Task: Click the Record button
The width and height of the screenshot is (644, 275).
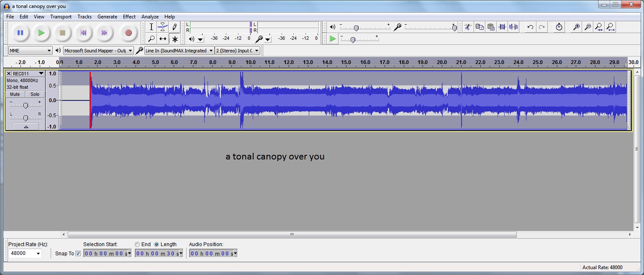Action: pyautogui.click(x=128, y=33)
